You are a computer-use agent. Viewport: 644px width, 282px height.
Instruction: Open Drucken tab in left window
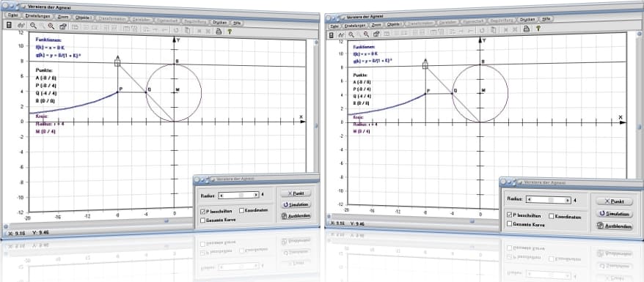pyautogui.click(x=220, y=22)
